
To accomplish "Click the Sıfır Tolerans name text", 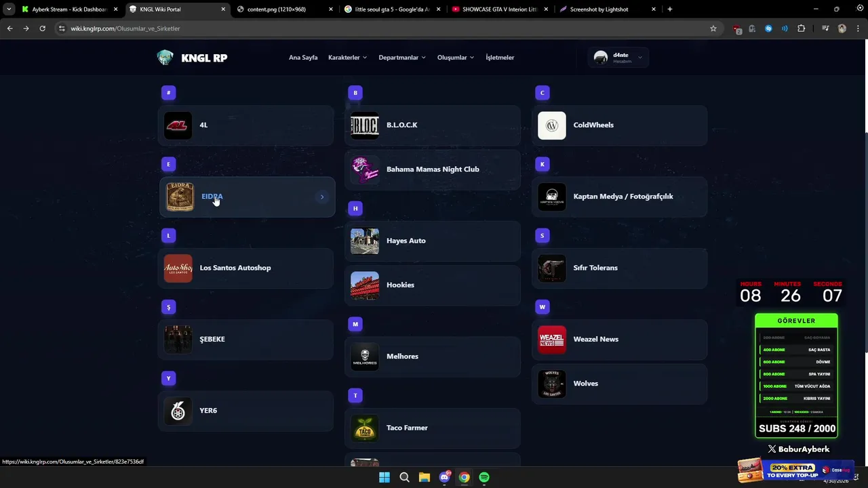I will (x=595, y=268).
